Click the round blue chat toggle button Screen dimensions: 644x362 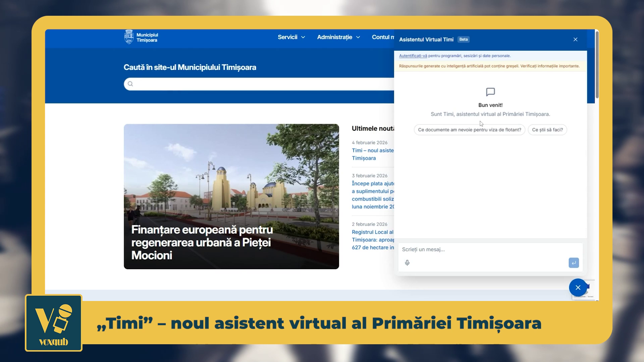578,288
